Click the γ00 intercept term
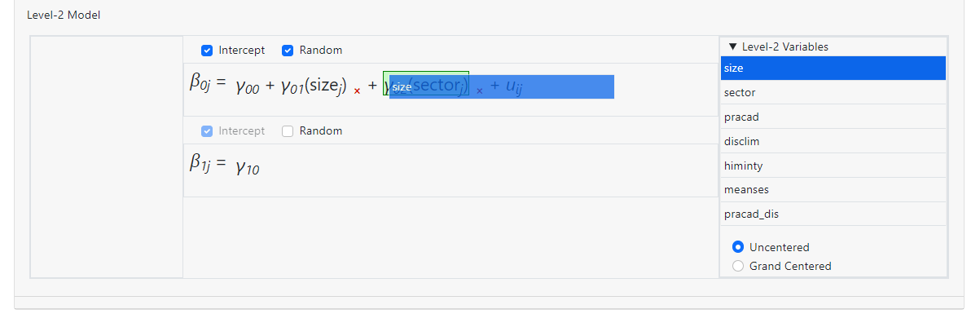This screenshot has height=327, width=980. point(247,87)
